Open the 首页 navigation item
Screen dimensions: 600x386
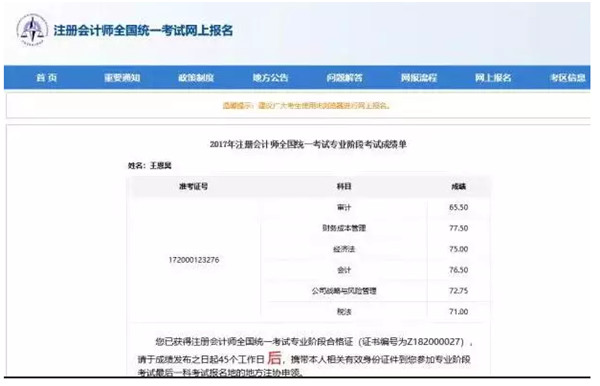click(x=47, y=78)
